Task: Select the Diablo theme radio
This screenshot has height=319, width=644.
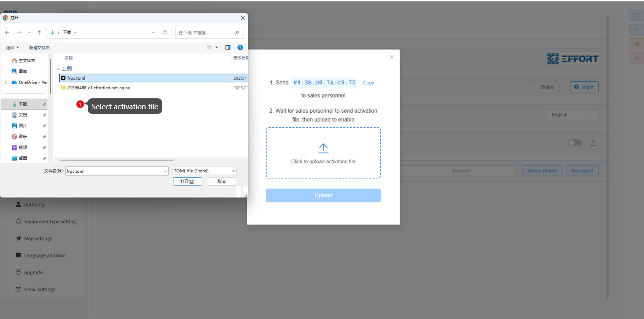Action: tap(545, 87)
